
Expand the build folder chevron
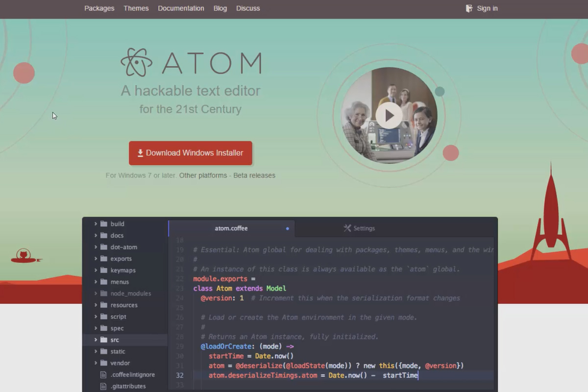(96, 224)
